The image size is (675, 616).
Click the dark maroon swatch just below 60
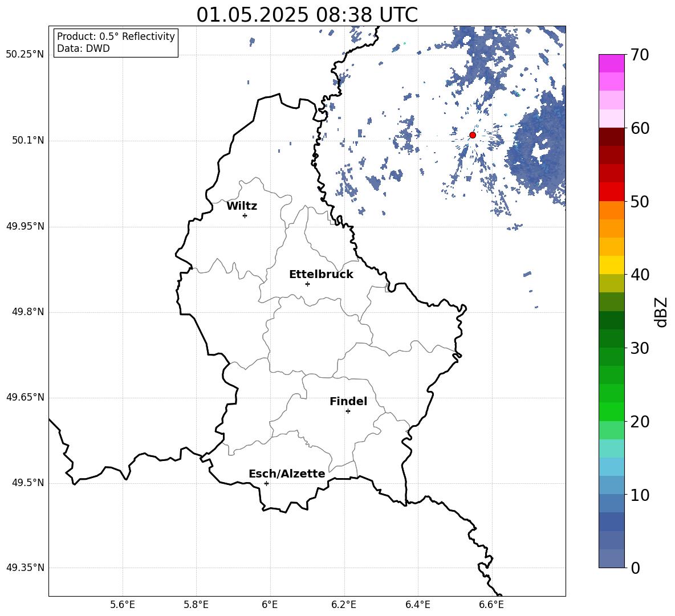coord(612,137)
